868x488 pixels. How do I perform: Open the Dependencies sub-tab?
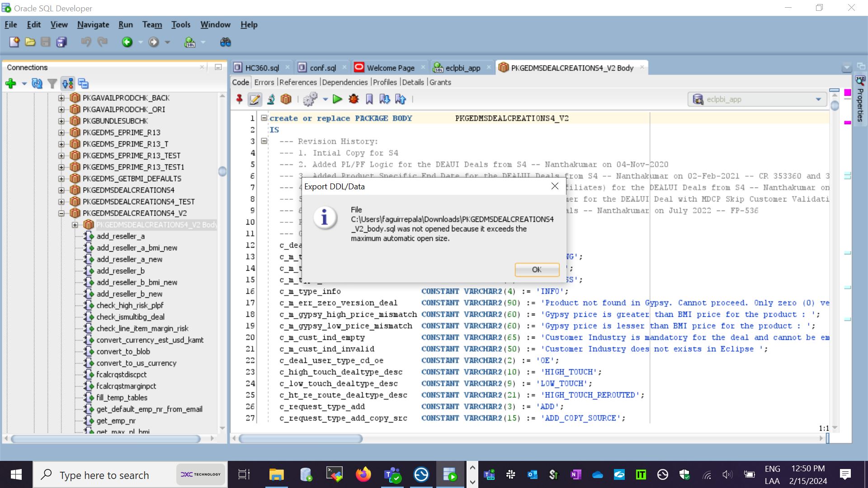coord(344,82)
